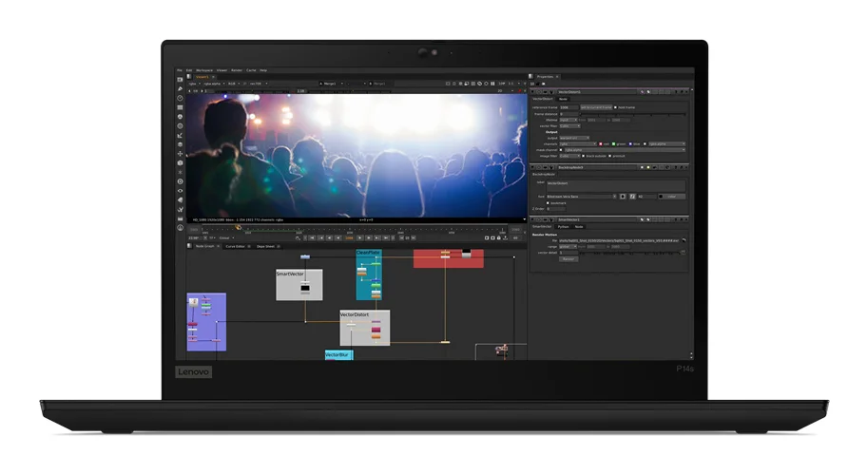Open the Particles nodes toolbar icon
868x474 pixels.
[x=180, y=172]
